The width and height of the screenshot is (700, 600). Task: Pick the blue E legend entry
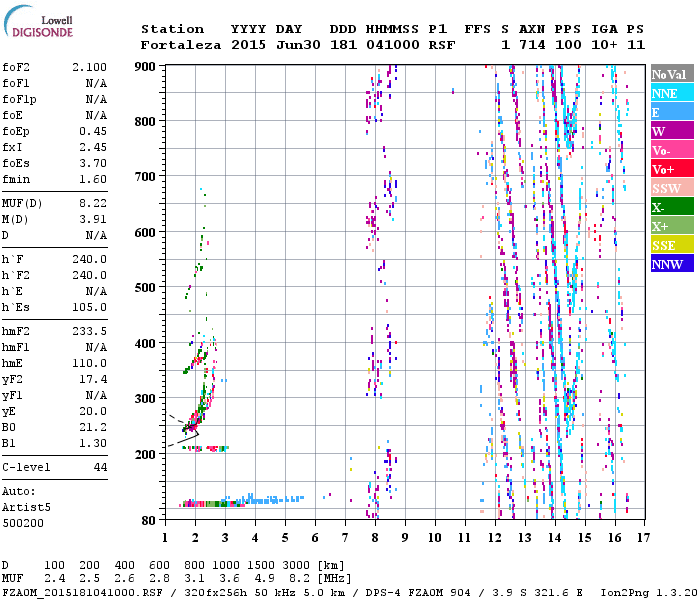pos(670,113)
